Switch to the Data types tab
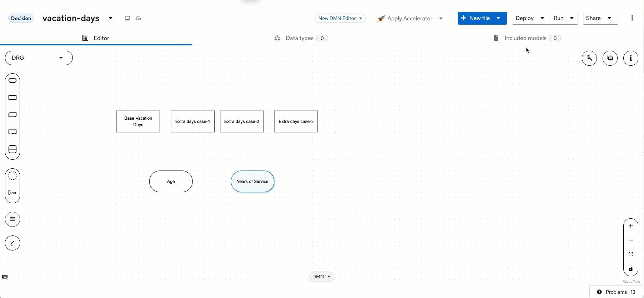The width and height of the screenshot is (644, 298). (300, 38)
